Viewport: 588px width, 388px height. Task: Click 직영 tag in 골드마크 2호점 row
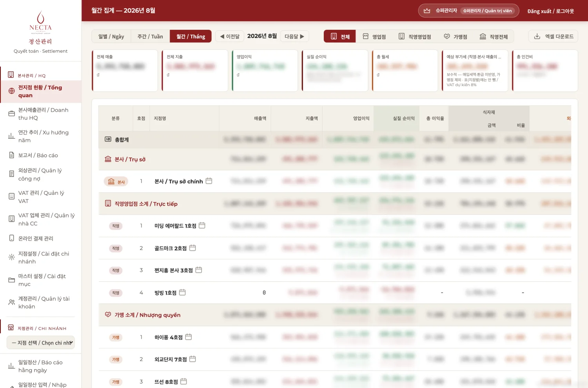[116, 248]
